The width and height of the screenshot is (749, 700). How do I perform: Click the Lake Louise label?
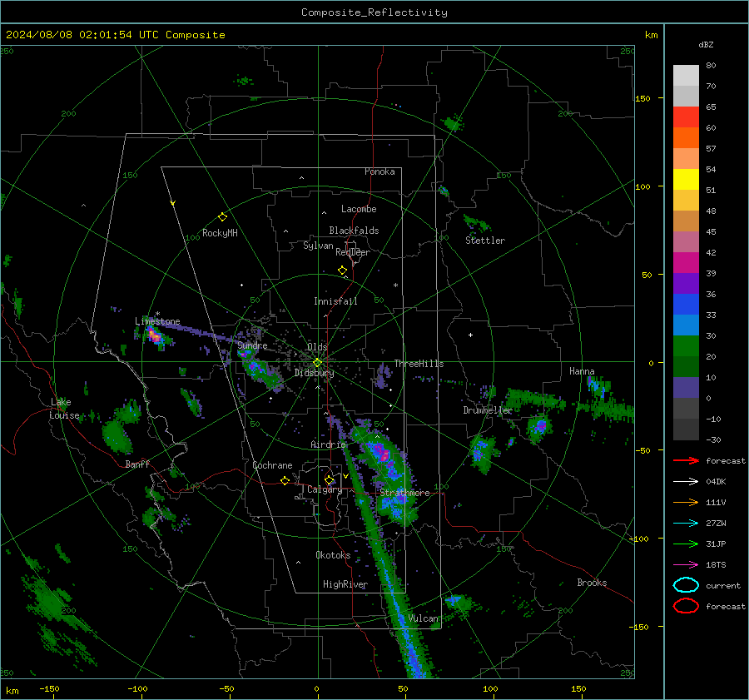tap(65, 409)
